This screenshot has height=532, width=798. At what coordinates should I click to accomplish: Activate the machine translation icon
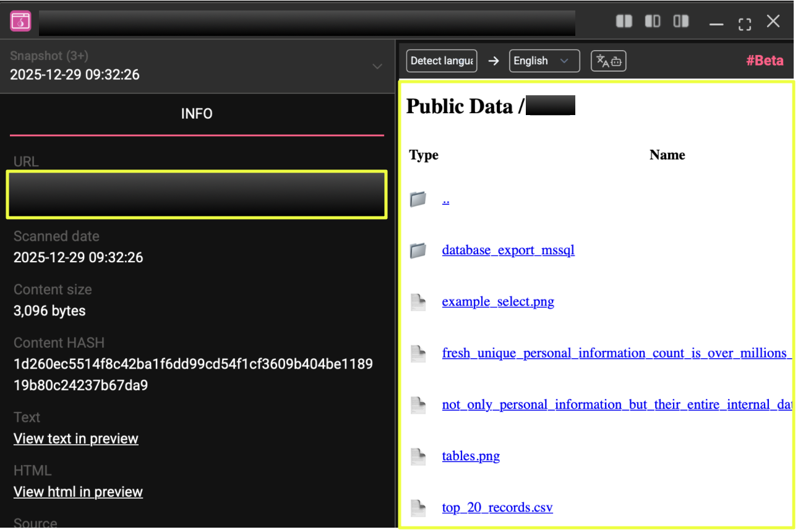pyautogui.click(x=608, y=61)
